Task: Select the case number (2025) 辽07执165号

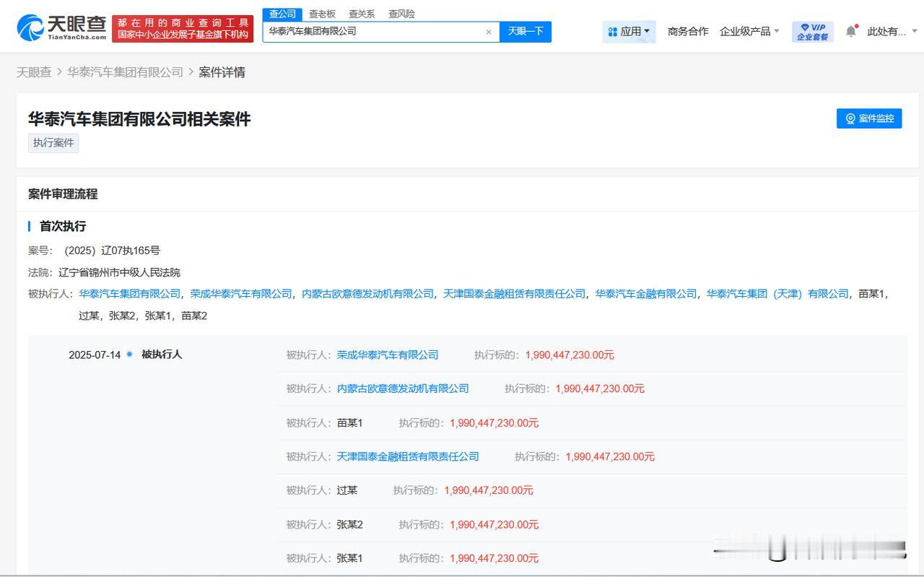Action: point(112,251)
